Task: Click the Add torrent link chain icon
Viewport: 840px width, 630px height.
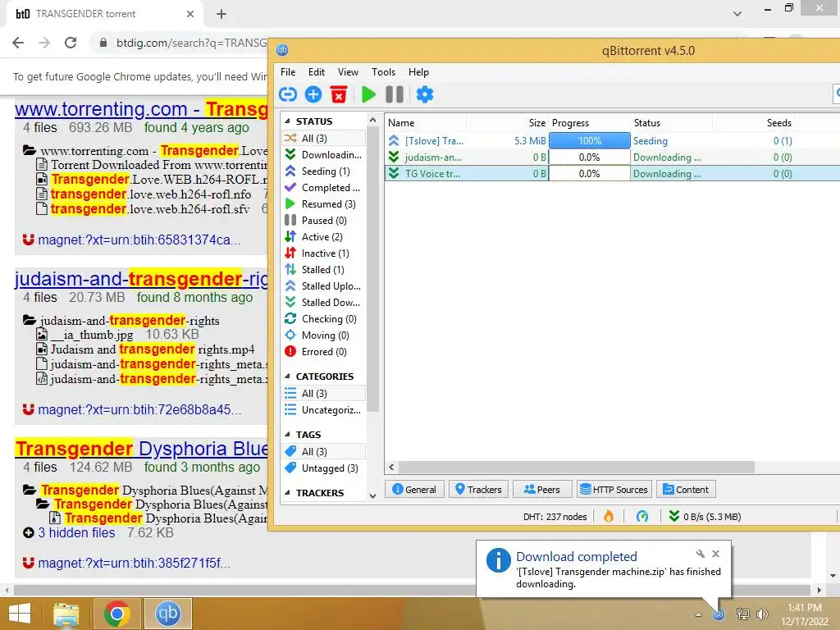Action: tap(288, 95)
